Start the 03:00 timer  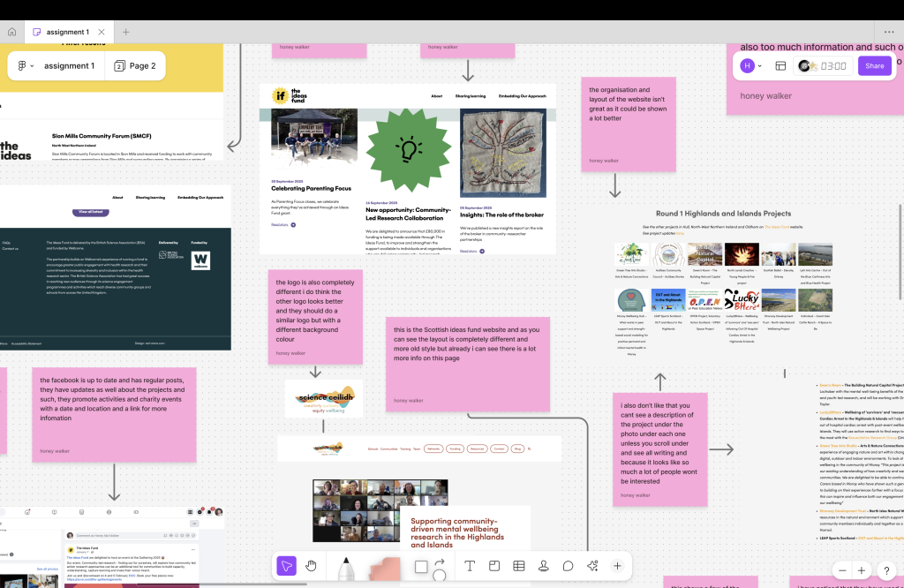824,65
